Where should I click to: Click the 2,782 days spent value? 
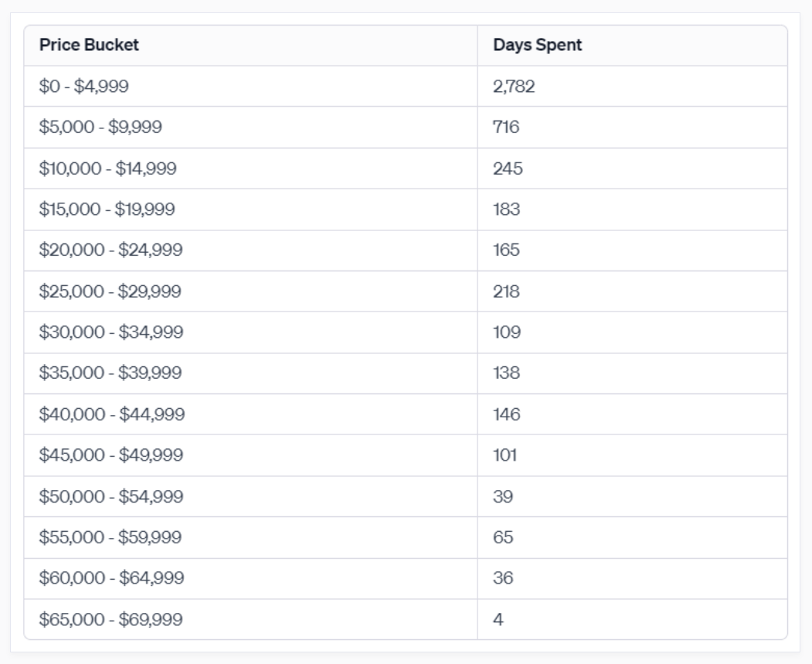pyautogui.click(x=514, y=86)
